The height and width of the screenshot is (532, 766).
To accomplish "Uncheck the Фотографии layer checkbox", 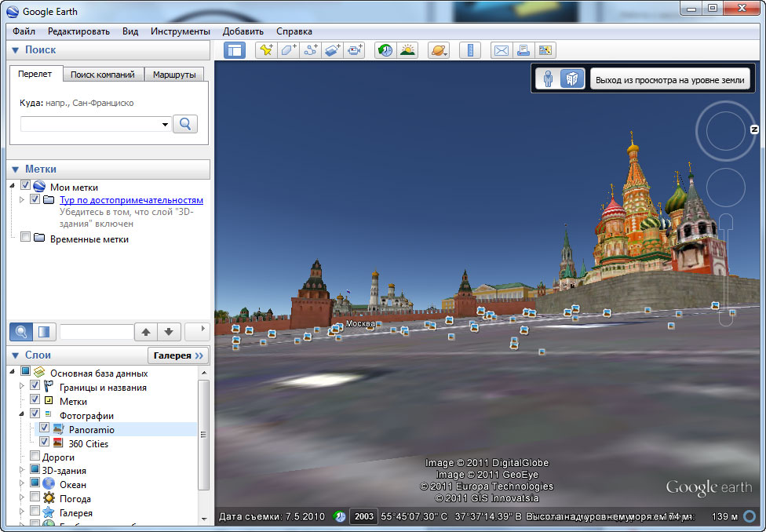I will [35, 414].
